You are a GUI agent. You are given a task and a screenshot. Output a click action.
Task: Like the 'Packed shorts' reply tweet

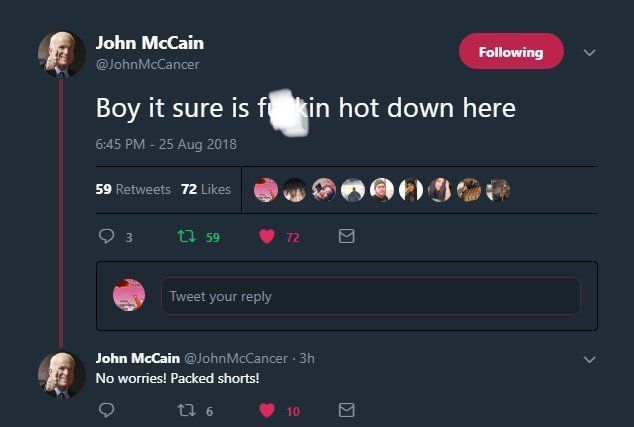pos(267,410)
